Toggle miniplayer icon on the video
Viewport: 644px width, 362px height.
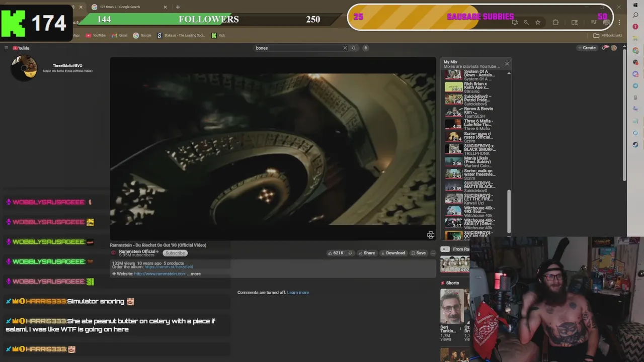pos(431,235)
